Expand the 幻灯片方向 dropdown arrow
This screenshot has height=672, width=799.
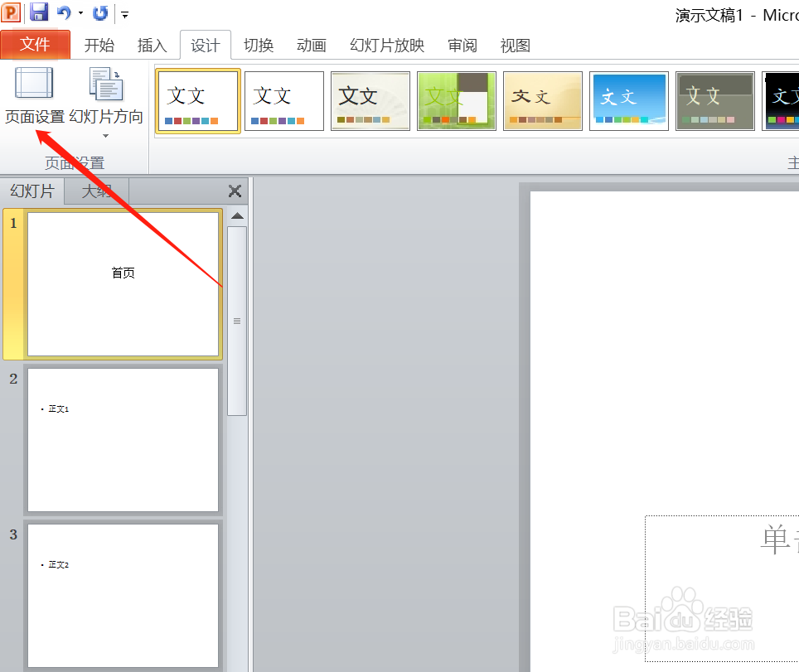pyautogui.click(x=106, y=136)
